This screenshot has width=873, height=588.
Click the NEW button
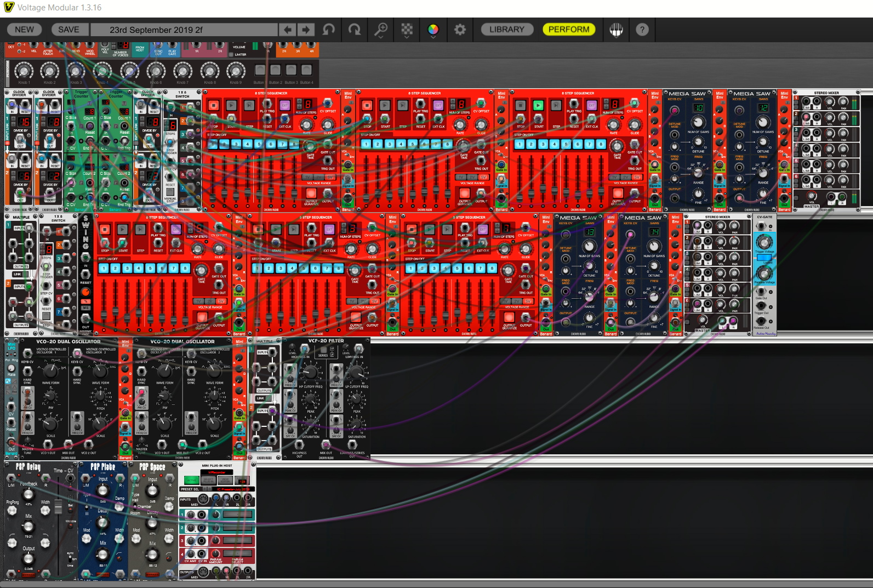[x=24, y=30]
